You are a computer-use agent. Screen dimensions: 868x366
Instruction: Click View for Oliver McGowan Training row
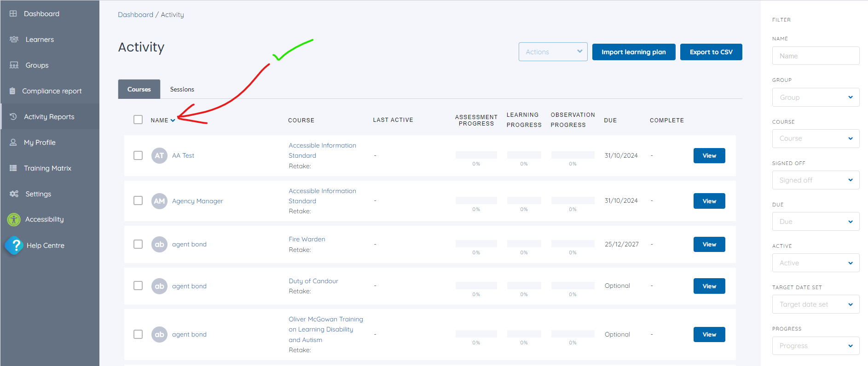tap(709, 334)
